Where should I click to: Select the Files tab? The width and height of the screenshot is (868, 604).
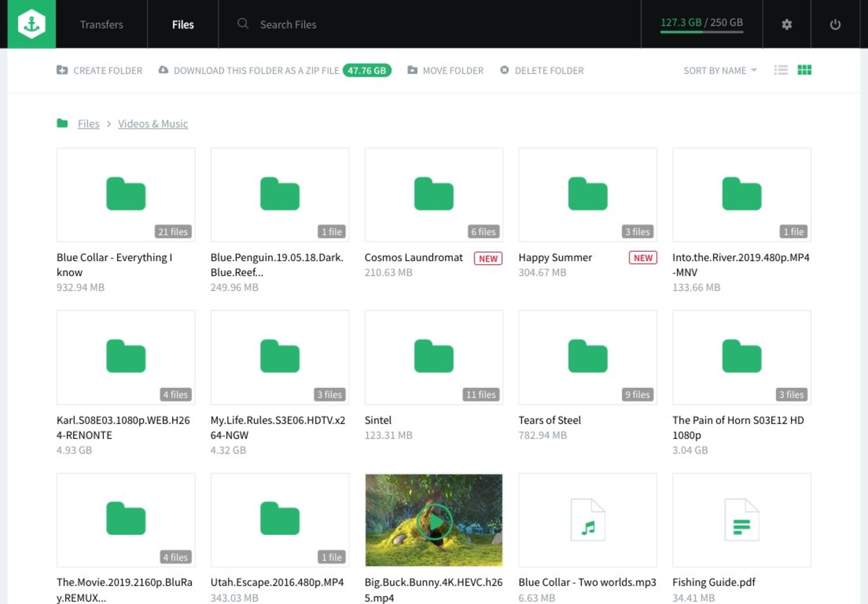tap(182, 24)
